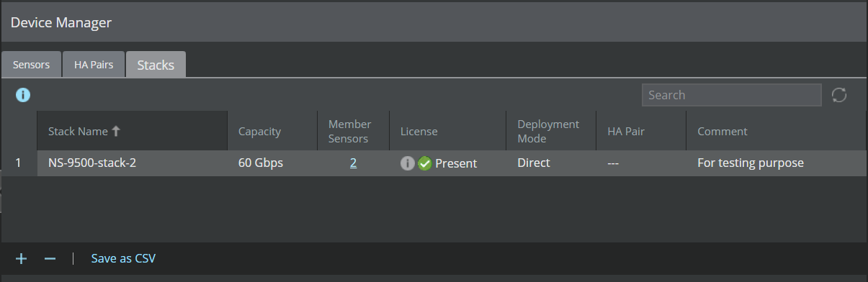Select the Stacks tab
Viewport: 868px width, 282px height.
[156, 64]
